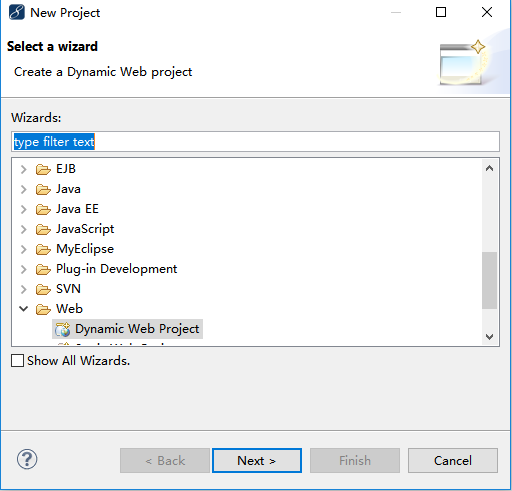Focus the type filter text field

(255, 142)
